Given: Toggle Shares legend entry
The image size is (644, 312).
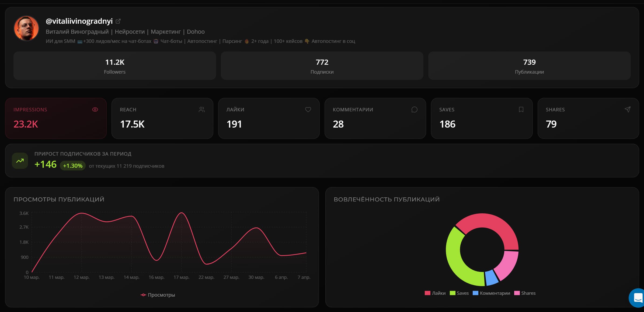Looking at the screenshot, I should 525,293.
